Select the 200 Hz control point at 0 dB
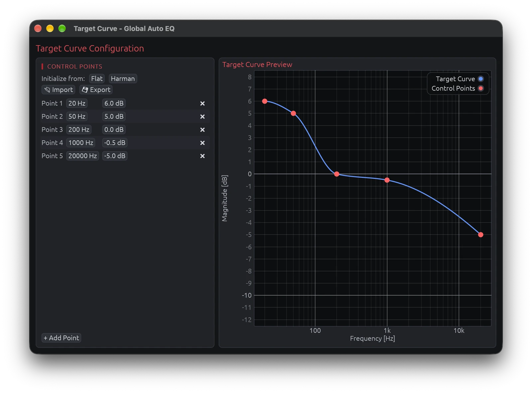This screenshot has height=393, width=532. coord(336,174)
